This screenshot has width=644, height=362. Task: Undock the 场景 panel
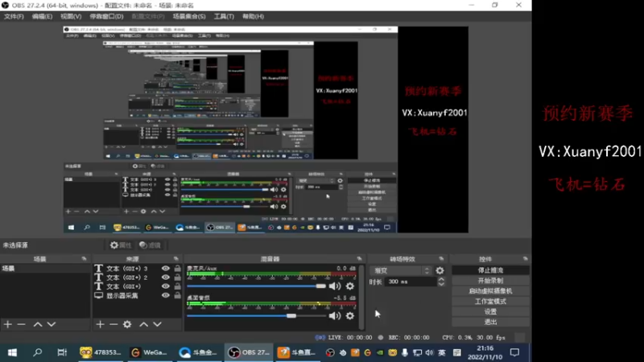[x=85, y=258]
